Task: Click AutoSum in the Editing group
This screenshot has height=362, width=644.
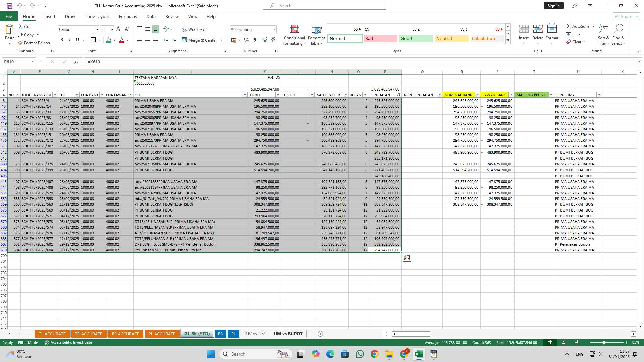Action: coord(579,26)
